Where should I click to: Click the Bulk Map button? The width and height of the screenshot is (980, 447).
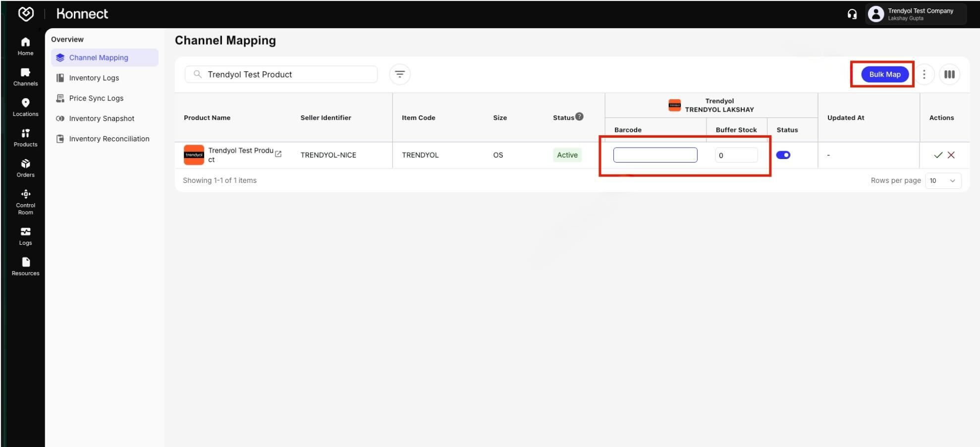pyautogui.click(x=885, y=74)
